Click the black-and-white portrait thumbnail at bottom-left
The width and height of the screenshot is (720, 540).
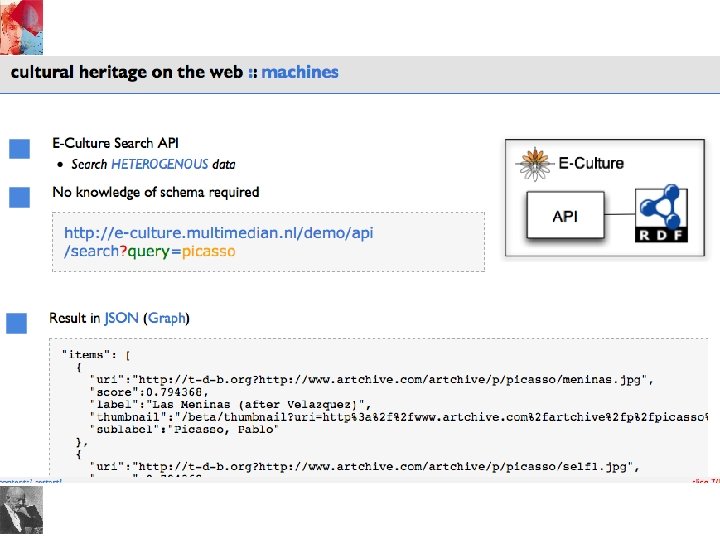22,510
